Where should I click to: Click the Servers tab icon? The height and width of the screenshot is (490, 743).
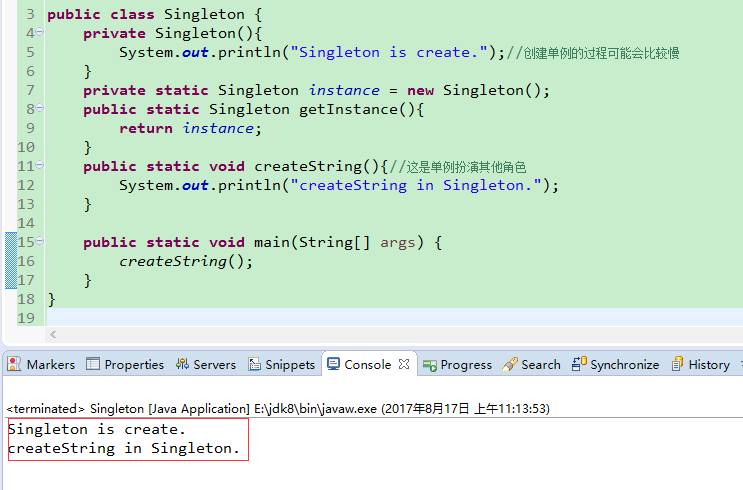pos(182,363)
